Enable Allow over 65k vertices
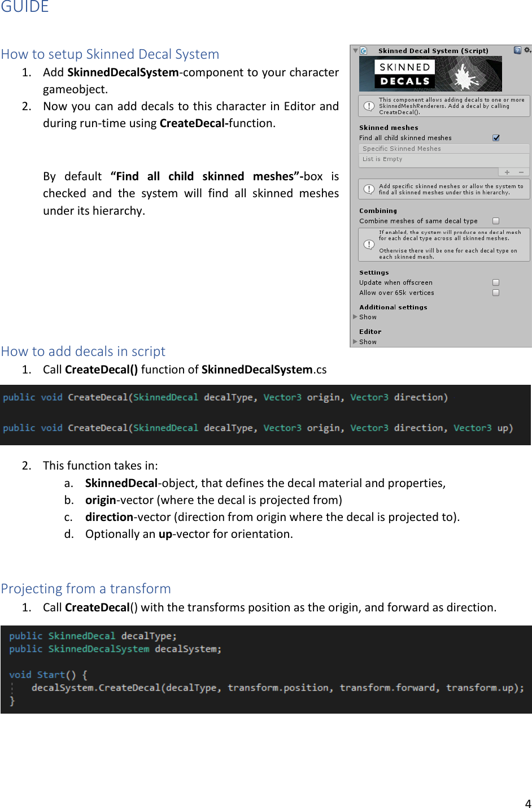 click(x=495, y=292)
